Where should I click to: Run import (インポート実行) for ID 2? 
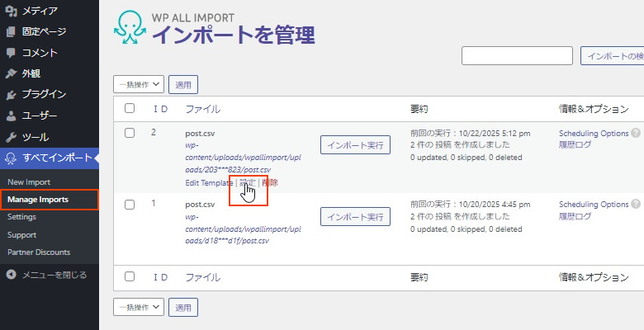pos(355,145)
